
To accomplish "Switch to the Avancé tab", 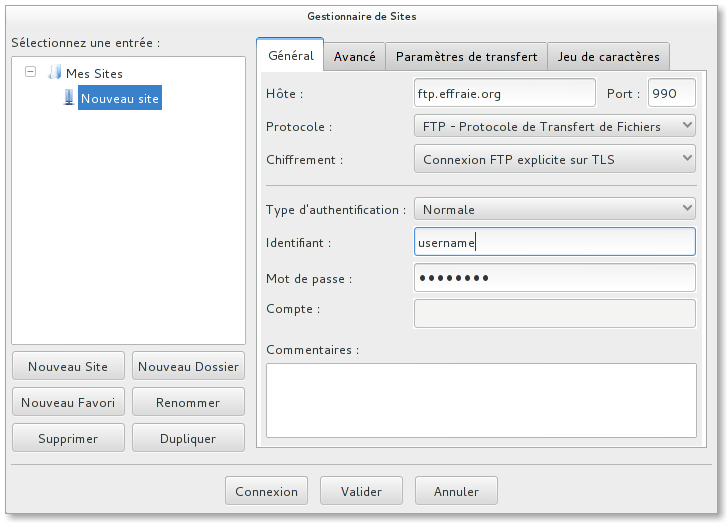I will 354,57.
